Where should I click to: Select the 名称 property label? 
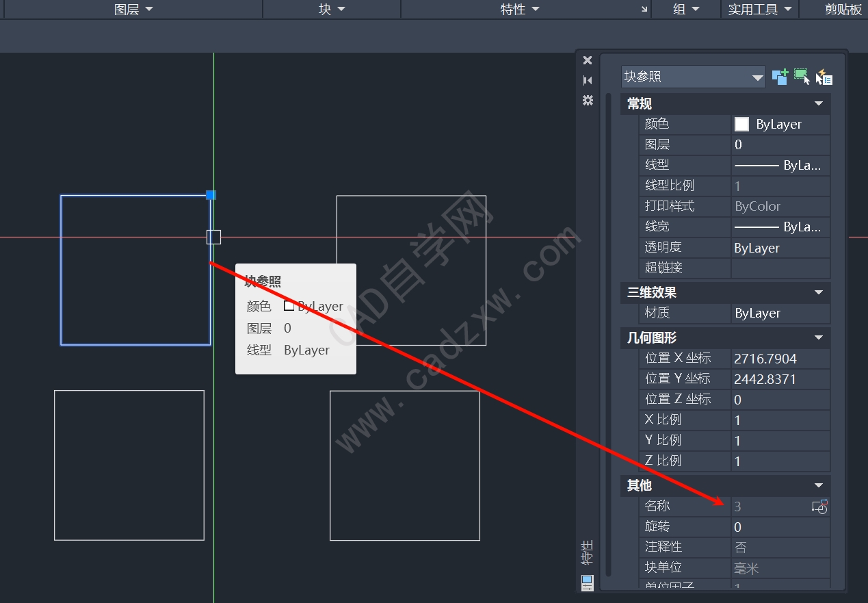point(657,506)
